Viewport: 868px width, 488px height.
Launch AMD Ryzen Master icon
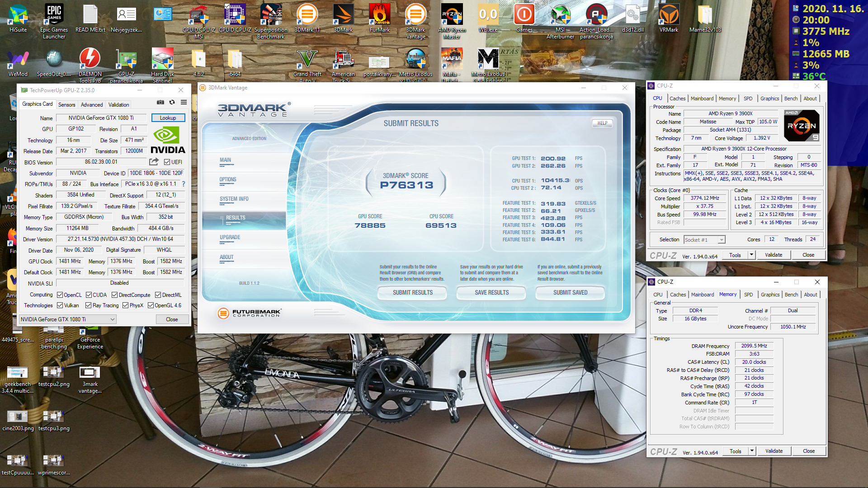pyautogui.click(x=452, y=21)
